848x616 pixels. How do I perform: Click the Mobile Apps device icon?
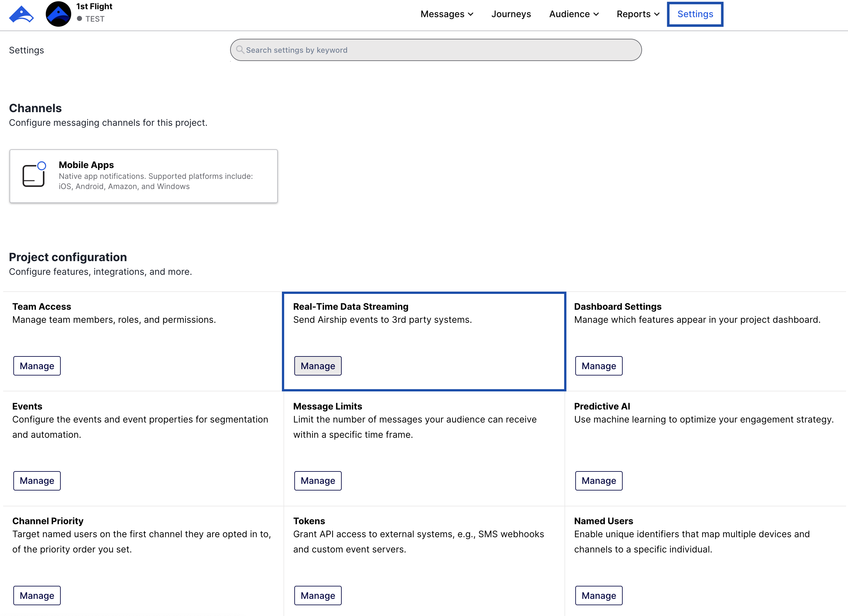(34, 174)
